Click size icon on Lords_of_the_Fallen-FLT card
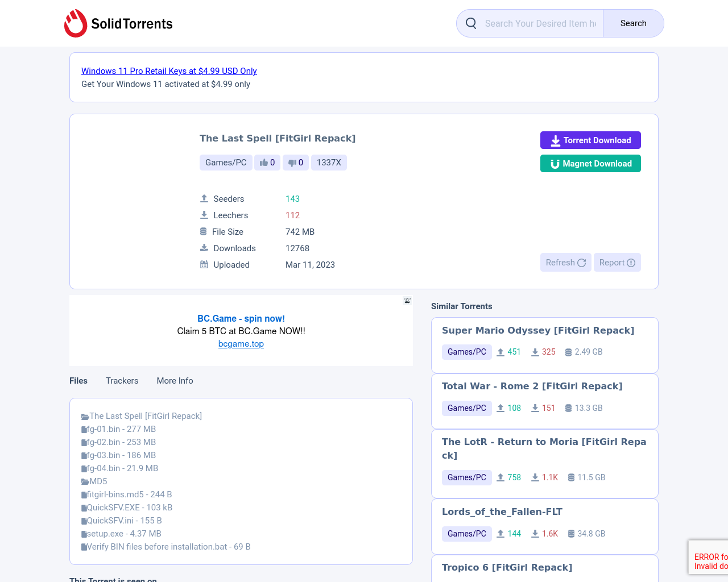 tap(571, 534)
